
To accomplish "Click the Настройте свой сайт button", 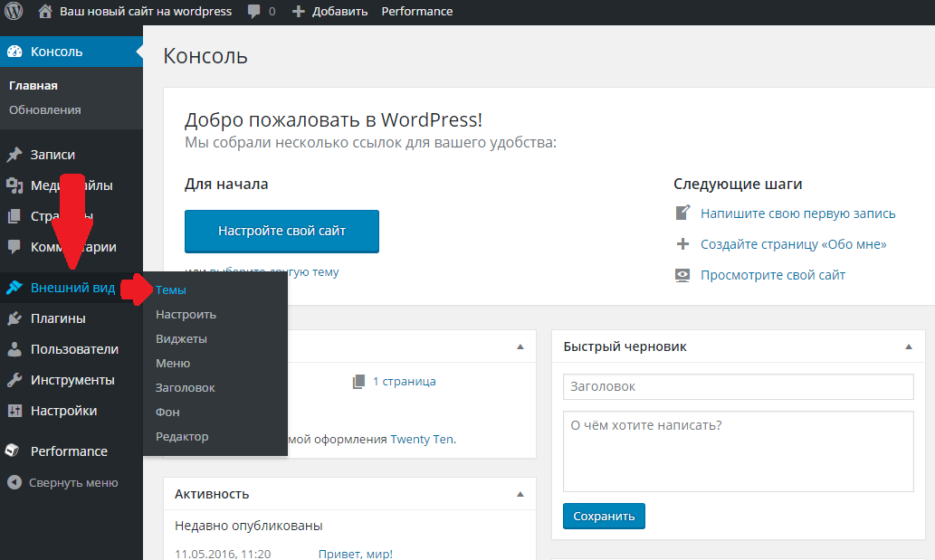I will (x=281, y=232).
